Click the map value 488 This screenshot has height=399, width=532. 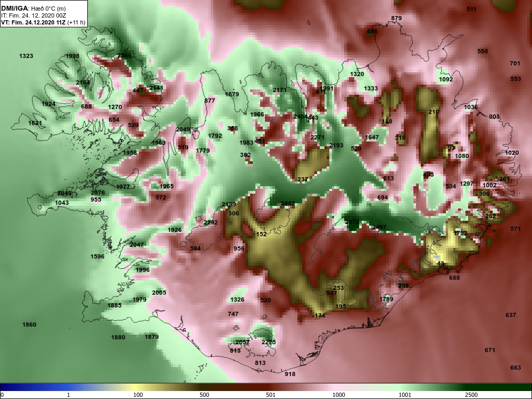[372, 32]
